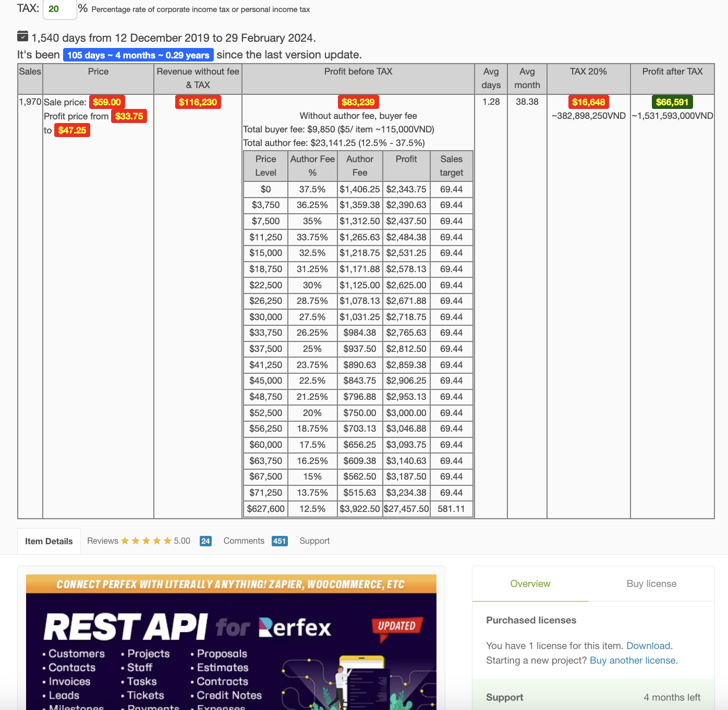Click the 451 comments count badge
728x710 pixels.
pyautogui.click(x=280, y=541)
